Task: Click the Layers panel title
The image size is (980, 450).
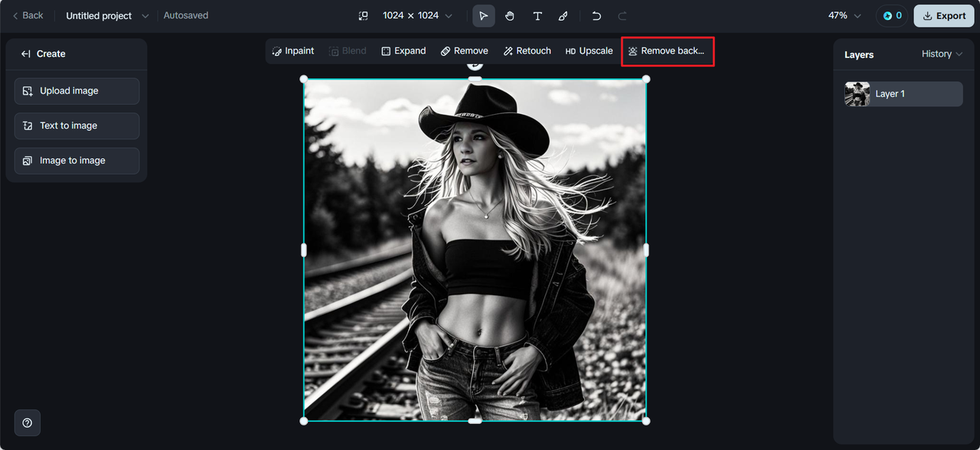Action: coord(859,54)
